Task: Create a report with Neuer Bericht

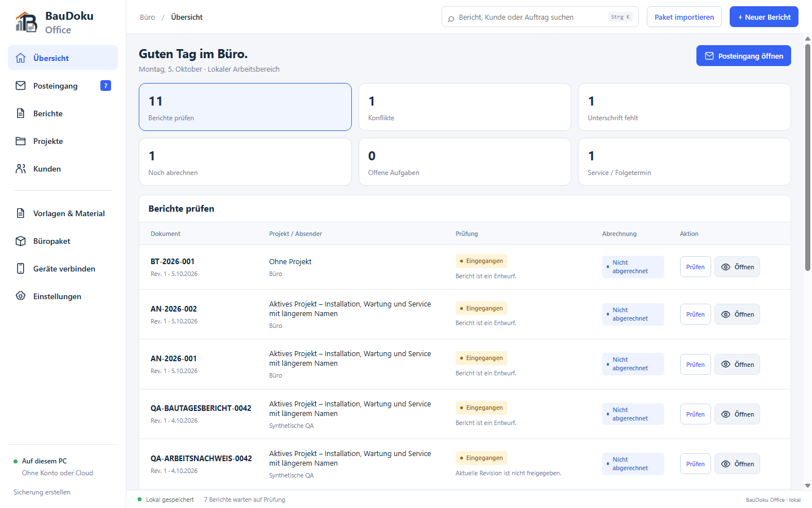Action: tap(764, 17)
